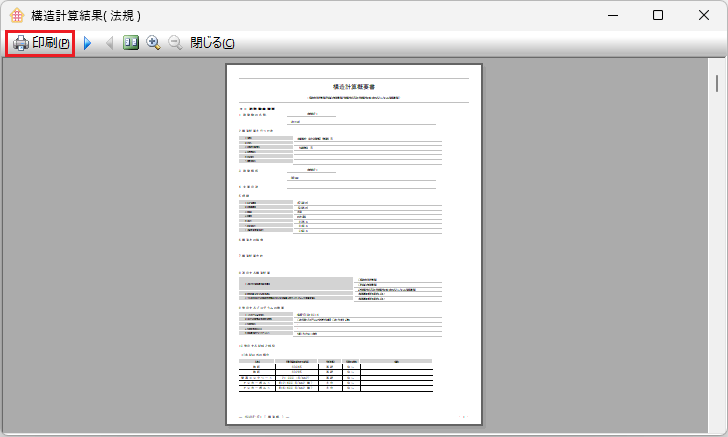This screenshot has height=437, width=728.
Task: Select the preview page thumbnail center
Action: [x=354, y=246]
